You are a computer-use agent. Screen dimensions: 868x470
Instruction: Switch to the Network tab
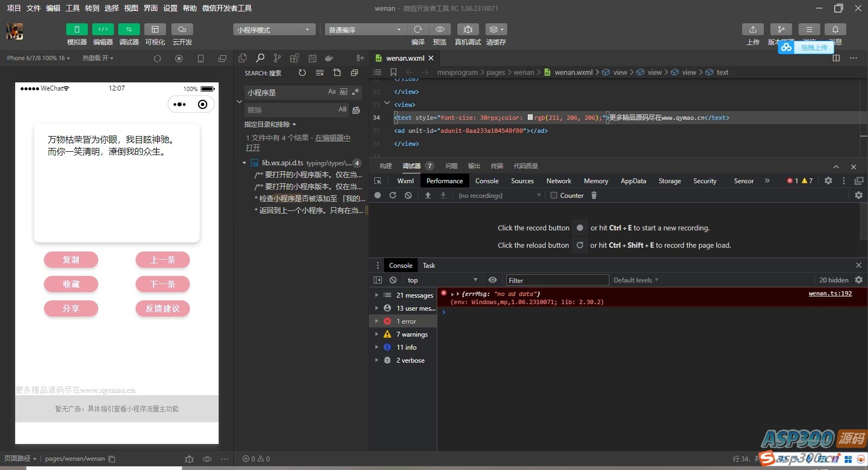[x=558, y=181]
